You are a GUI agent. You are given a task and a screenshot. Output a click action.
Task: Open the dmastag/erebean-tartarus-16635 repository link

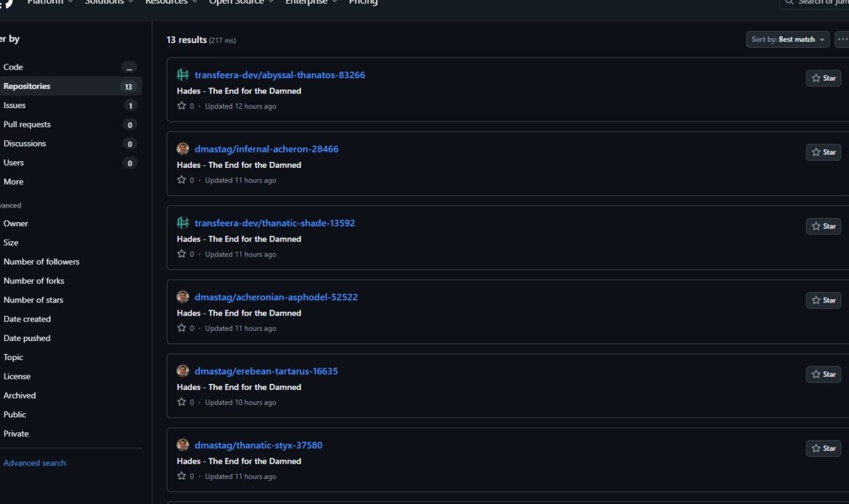tap(266, 371)
